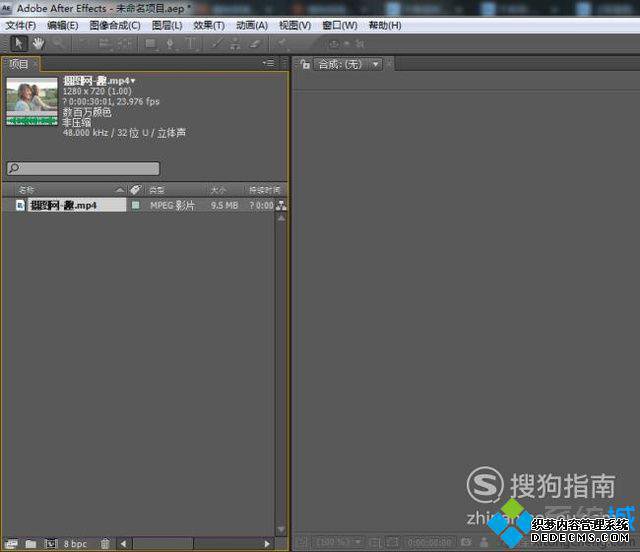
Task: Click the mp4 file type icon in list
Action: point(20,205)
